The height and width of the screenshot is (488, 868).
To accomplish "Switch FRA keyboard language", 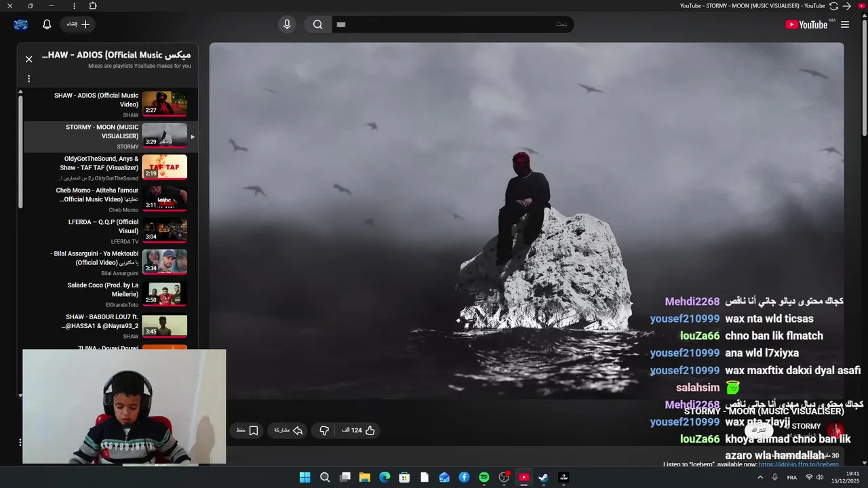I will 791,477.
